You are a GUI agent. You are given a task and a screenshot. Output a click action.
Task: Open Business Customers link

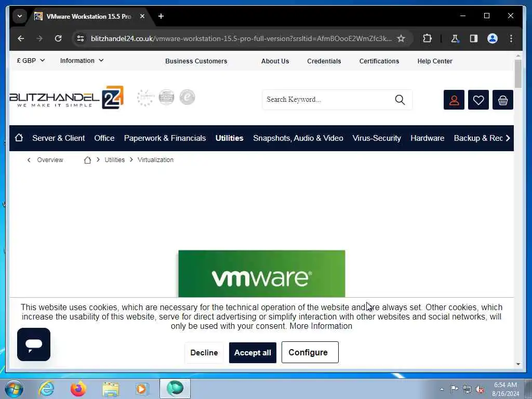pos(196,61)
